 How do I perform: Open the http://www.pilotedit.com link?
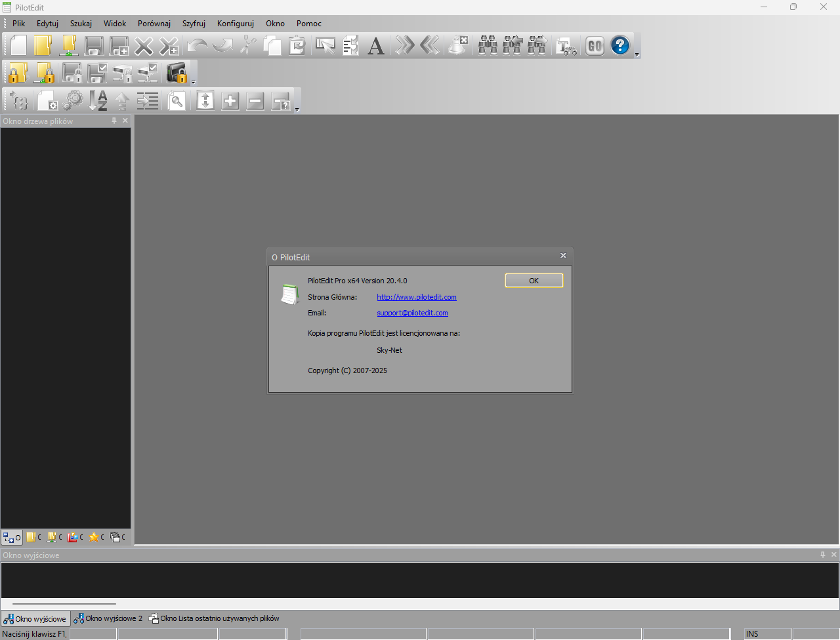pyautogui.click(x=417, y=297)
